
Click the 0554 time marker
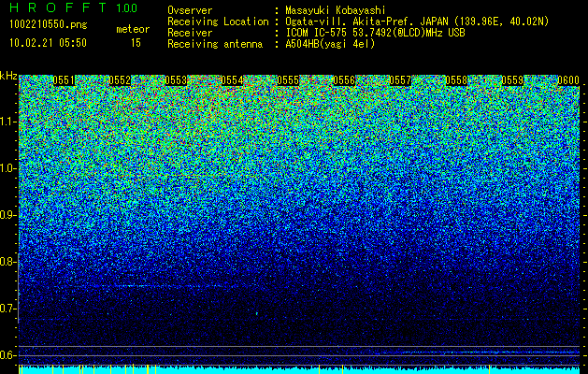pos(232,80)
